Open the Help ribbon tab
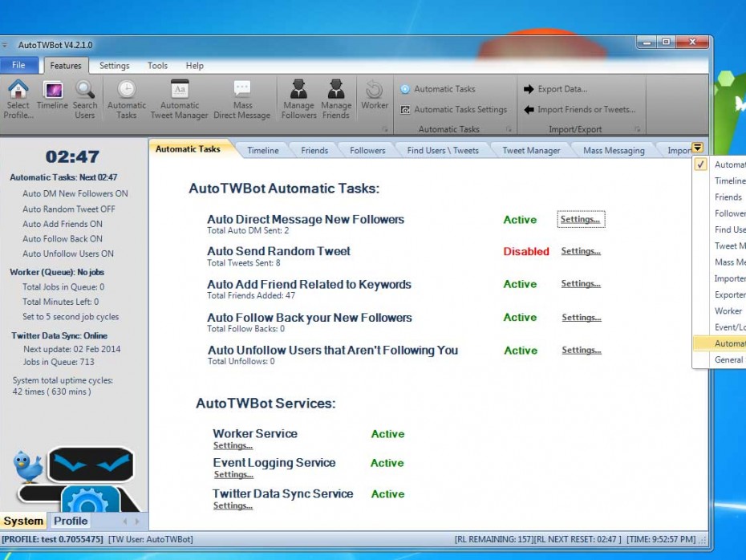 coord(195,66)
